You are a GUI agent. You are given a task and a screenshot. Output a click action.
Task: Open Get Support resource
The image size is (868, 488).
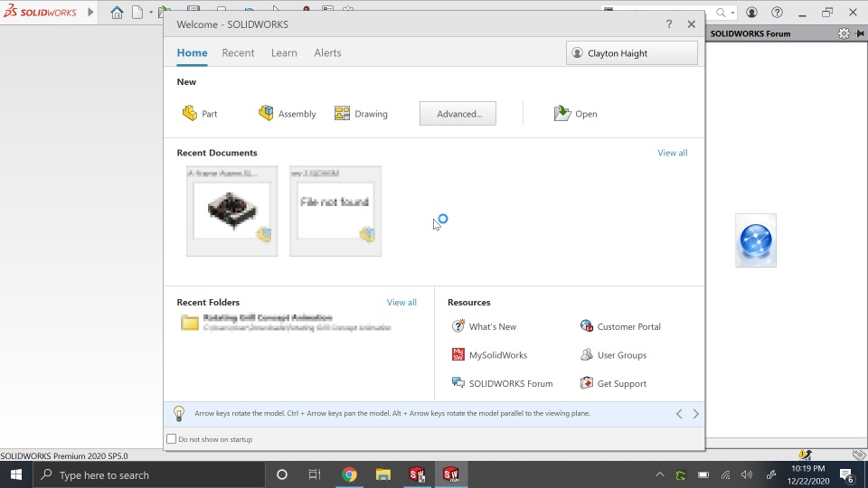(613, 383)
